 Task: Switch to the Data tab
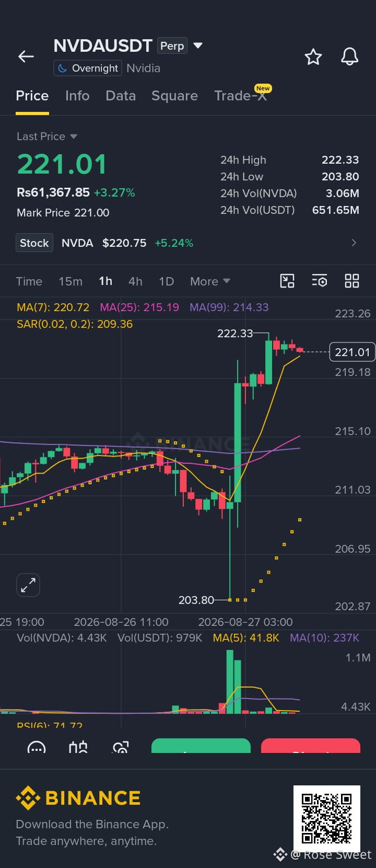pyautogui.click(x=121, y=96)
